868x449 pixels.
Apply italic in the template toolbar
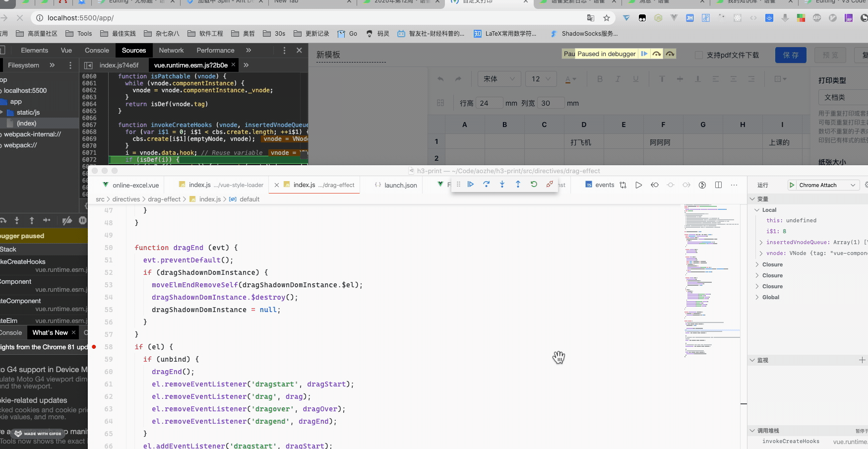[618, 79]
